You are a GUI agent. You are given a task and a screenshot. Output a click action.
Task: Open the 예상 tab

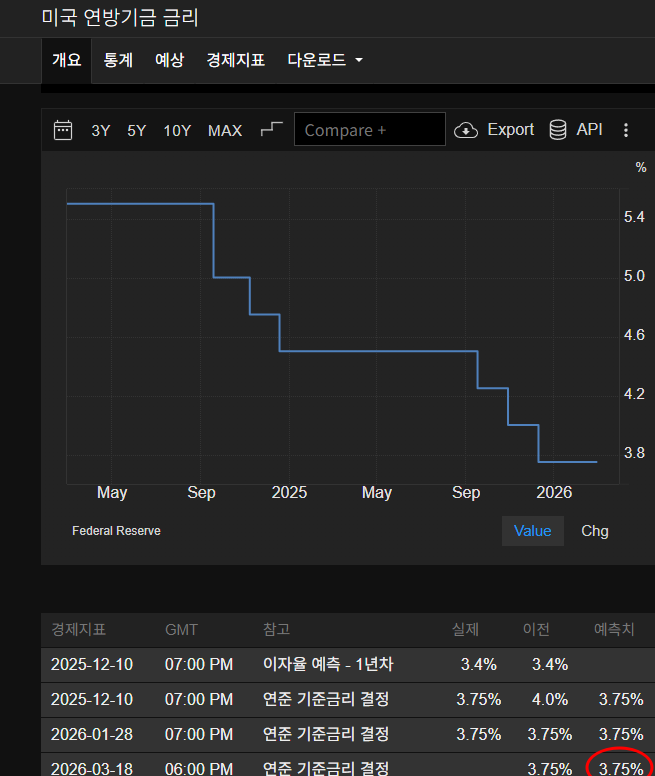pos(169,60)
